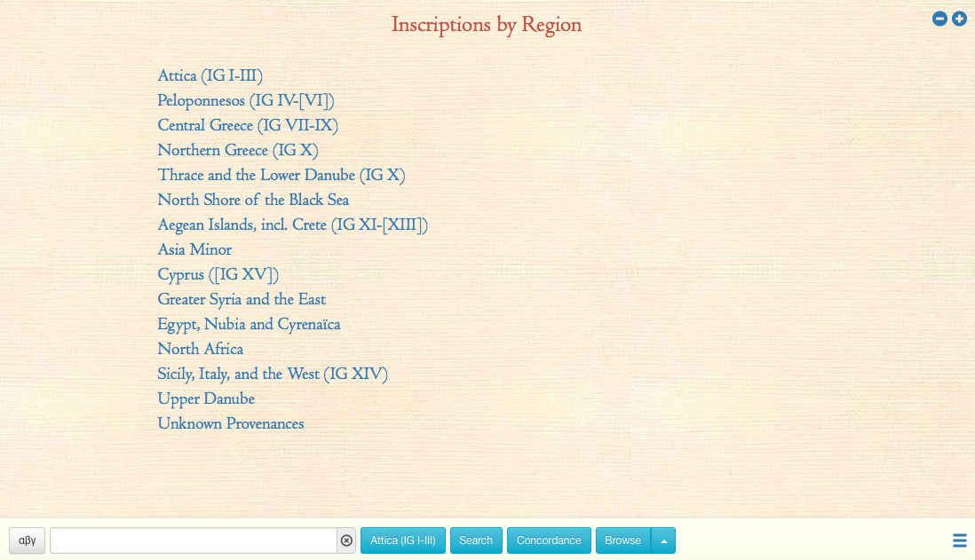The width and height of the screenshot is (975, 560).
Task: Click the search text input field
Action: click(194, 540)
